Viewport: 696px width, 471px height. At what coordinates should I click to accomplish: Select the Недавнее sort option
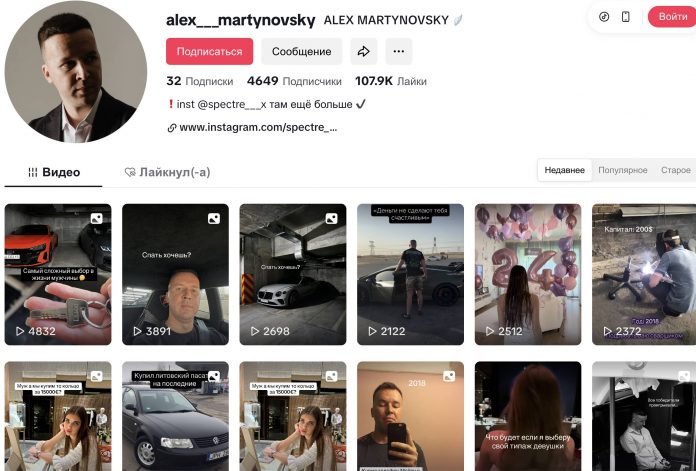(565, 170)
